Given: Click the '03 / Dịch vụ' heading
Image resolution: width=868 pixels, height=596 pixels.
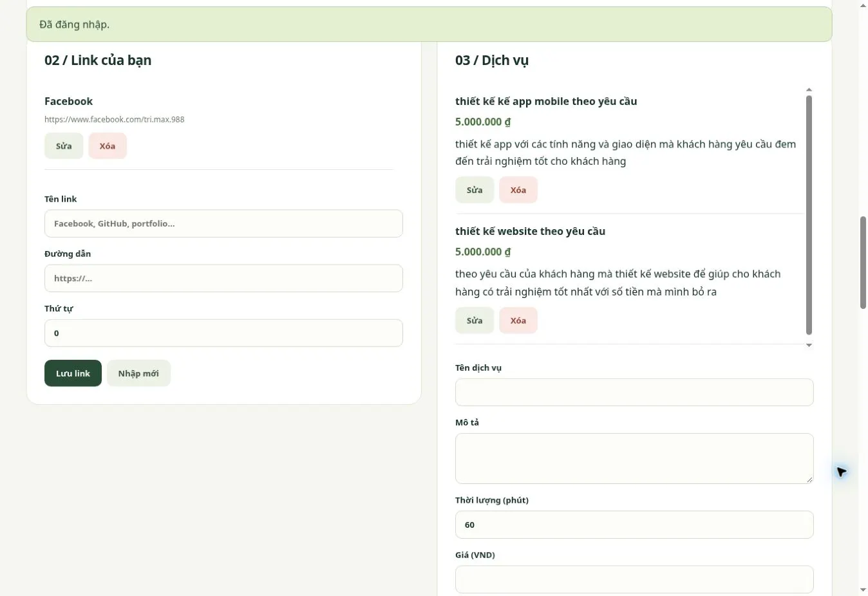Looking at the screenshot, I should click(492, 61).
